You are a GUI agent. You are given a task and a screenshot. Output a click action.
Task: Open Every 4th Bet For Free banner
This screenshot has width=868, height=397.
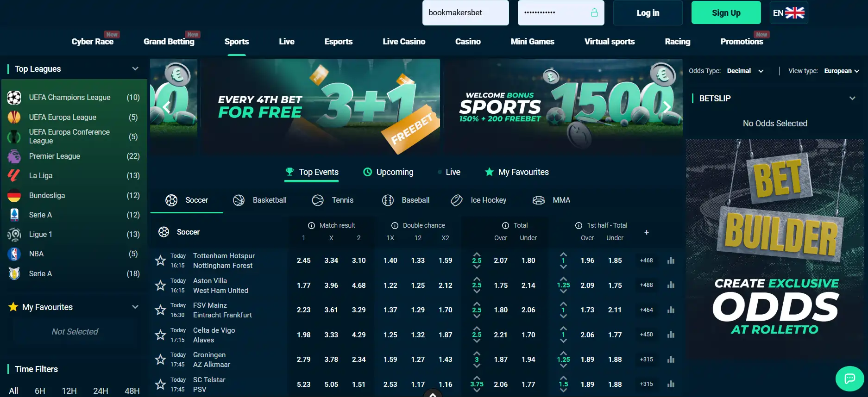pos(321,106)
